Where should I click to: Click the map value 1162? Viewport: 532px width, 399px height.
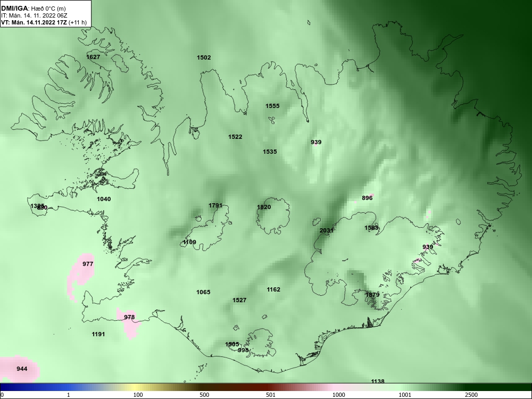coord(273,290)
